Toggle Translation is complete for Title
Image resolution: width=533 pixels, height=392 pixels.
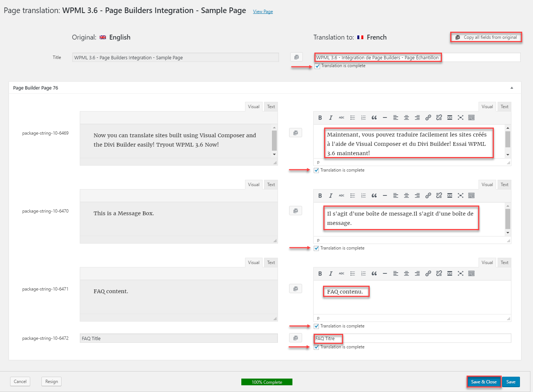tap(317, 66)
